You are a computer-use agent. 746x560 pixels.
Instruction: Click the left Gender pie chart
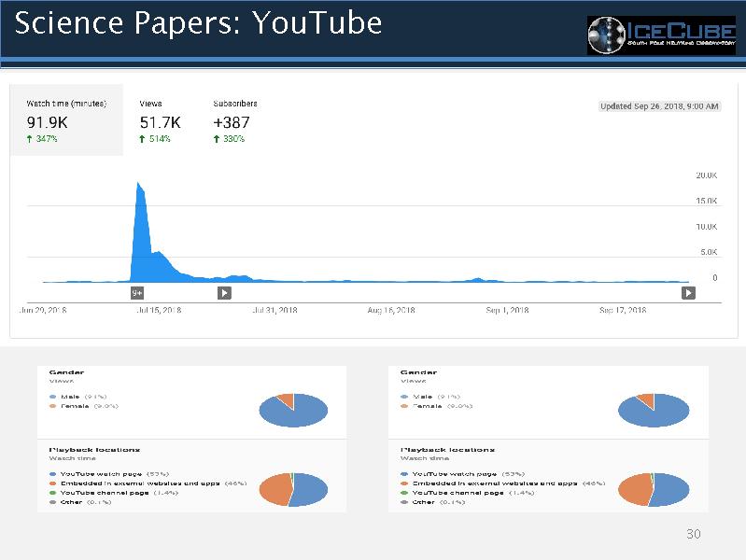[x=293, y=410]
